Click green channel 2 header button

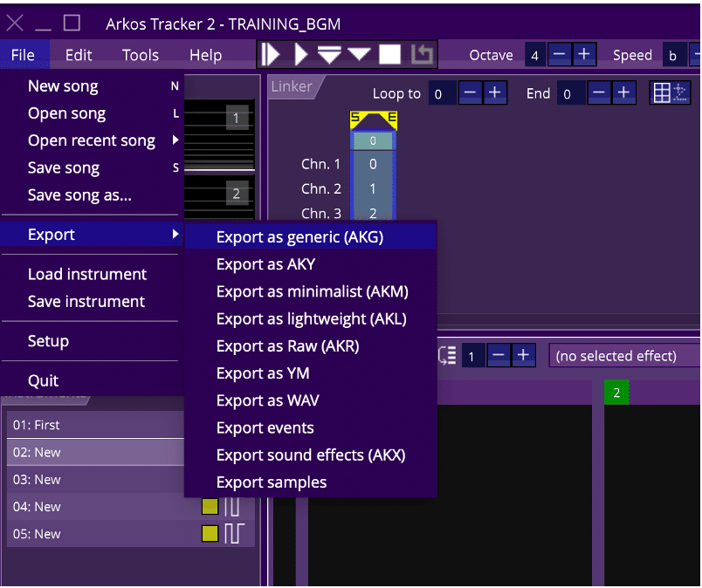(616, 393)
